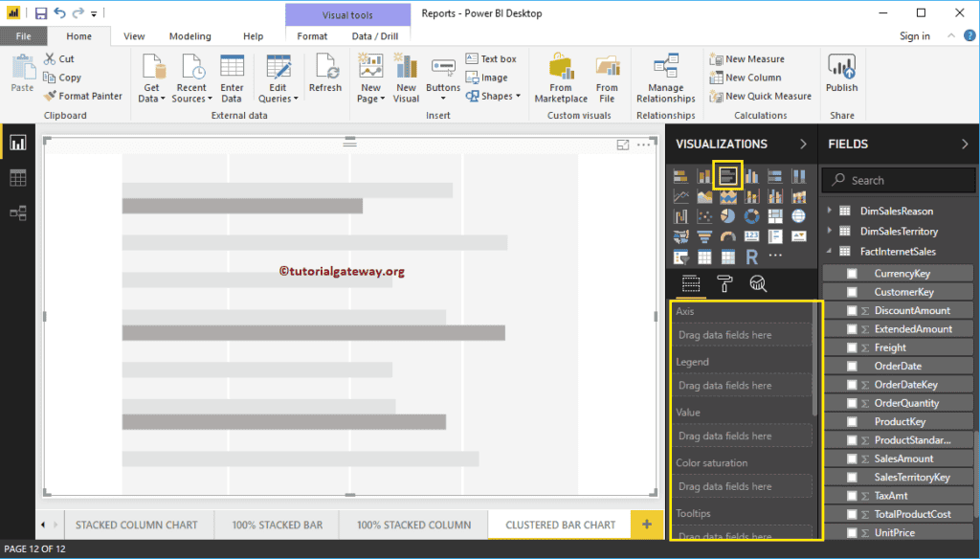Select the Map visual in Visualizations
This screenshot has width=980, height=559.
pyautogui.click(x=800, y=215)
